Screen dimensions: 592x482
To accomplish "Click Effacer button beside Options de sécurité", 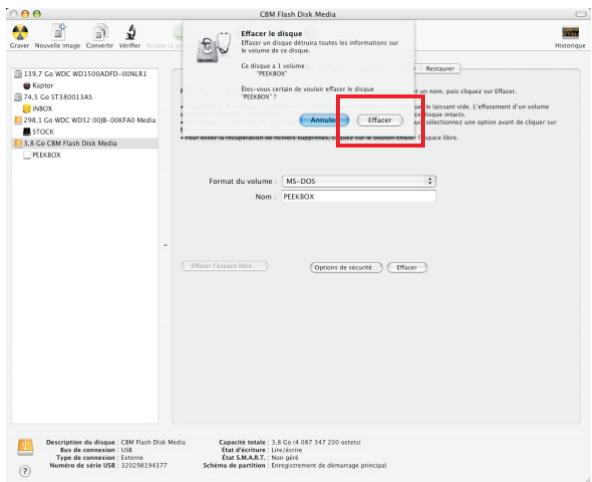I will pyautogui.click(x=407, y=267).
